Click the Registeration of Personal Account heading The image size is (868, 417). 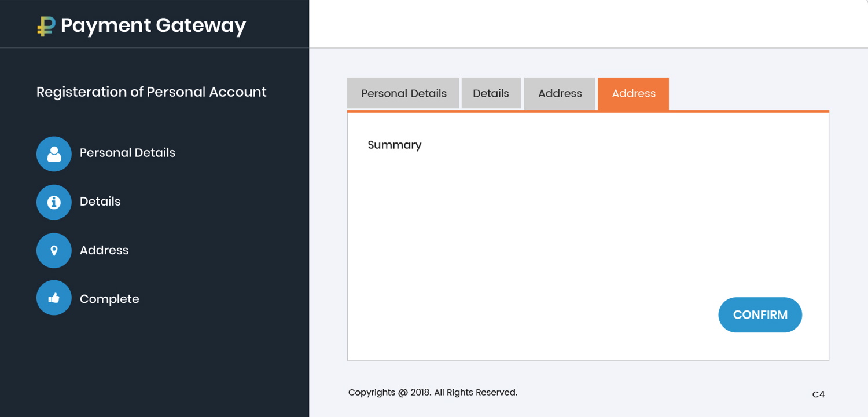[152, 92]
